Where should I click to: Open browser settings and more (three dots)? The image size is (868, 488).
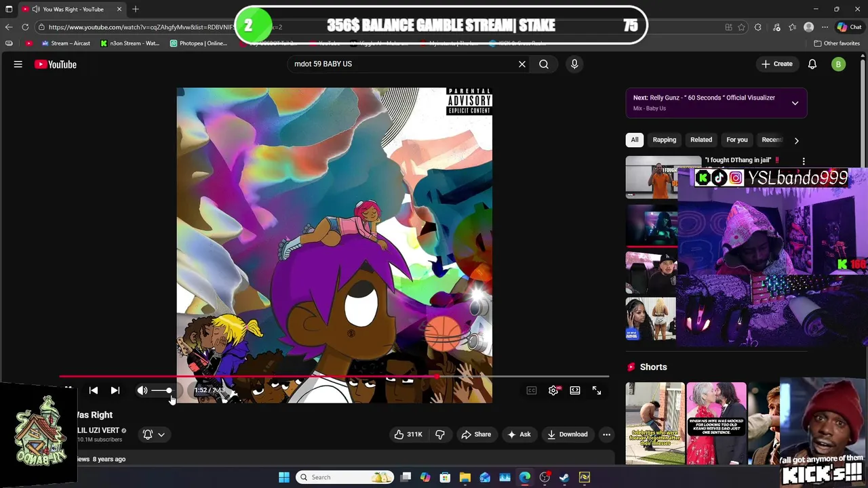[x=825, y=27]
